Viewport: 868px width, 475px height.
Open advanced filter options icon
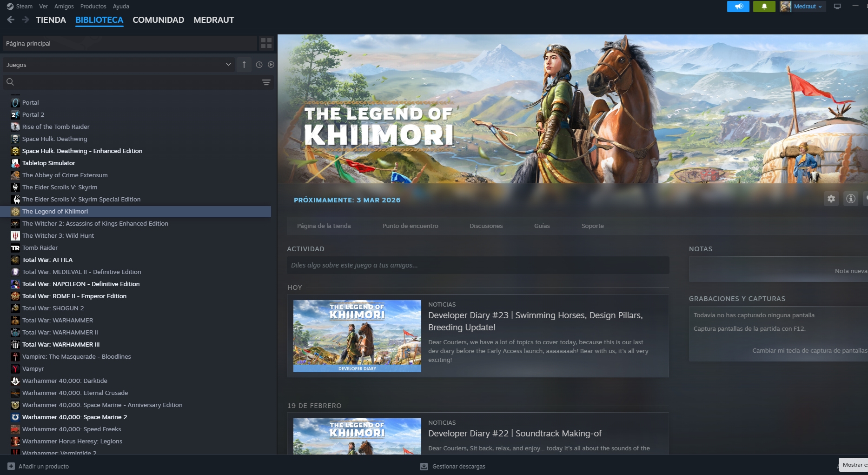tap(266, 82)
